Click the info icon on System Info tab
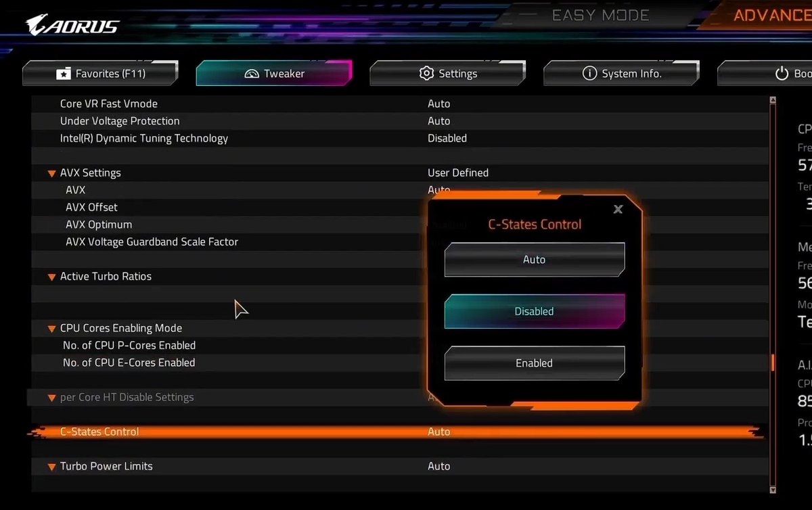Screen dimensions: 812x510 pos(589,73)
